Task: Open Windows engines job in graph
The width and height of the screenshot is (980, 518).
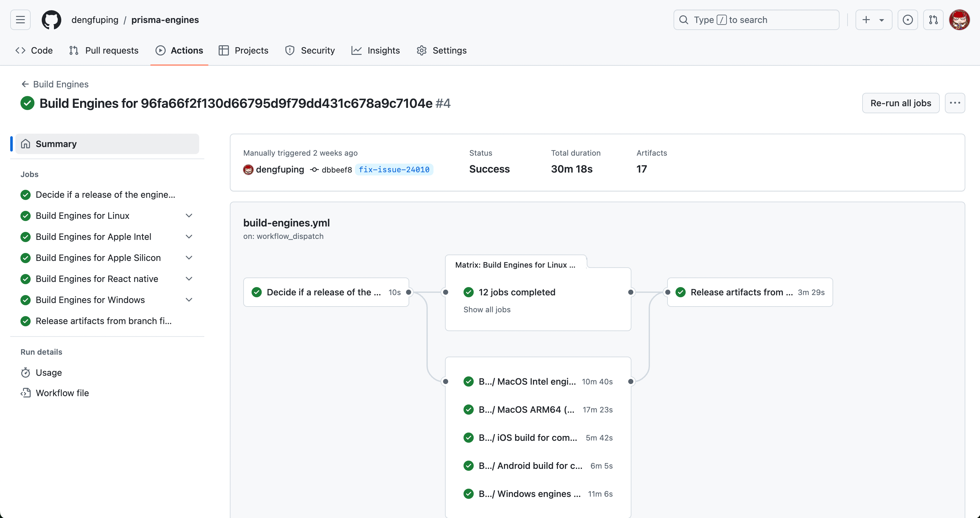Action: click(538, 494)
